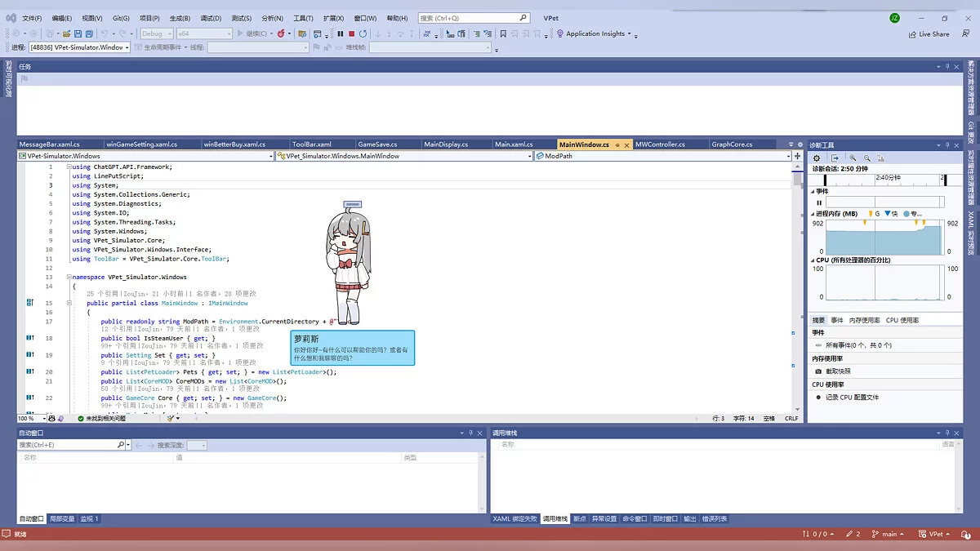Open diagnostic tools settings gear
The image size is (980, 551).
[x=817, y=158]
